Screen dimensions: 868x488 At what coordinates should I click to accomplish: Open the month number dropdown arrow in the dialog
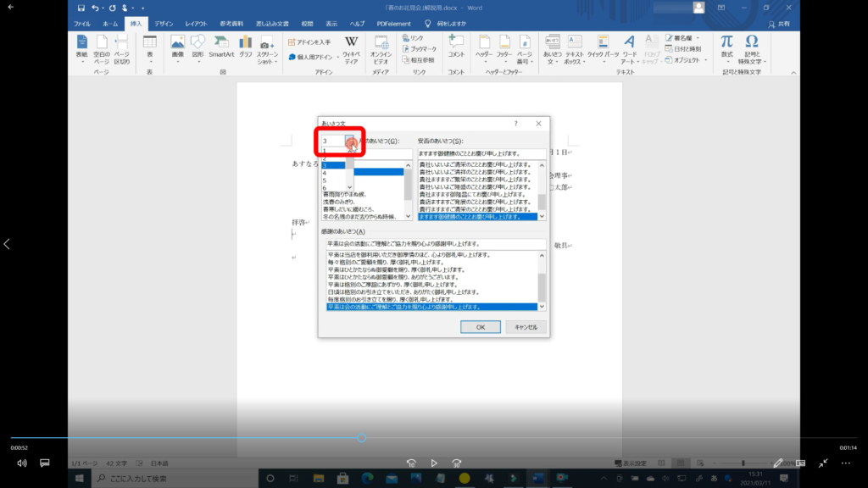(x=349, y=141)
